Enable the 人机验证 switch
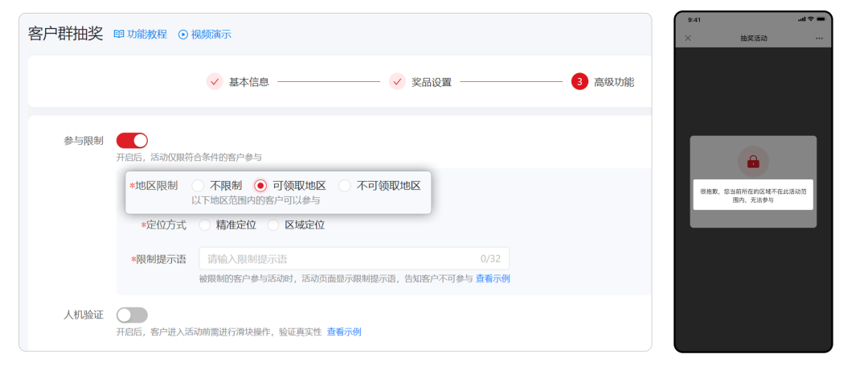The width and height of the screenshot is (868, 387). 132,315
